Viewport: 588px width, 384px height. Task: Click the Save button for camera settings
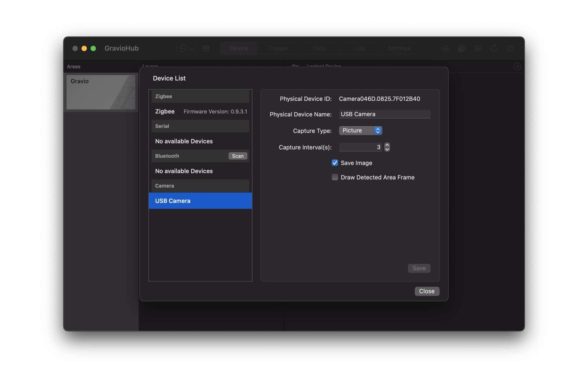pos(419,268)
